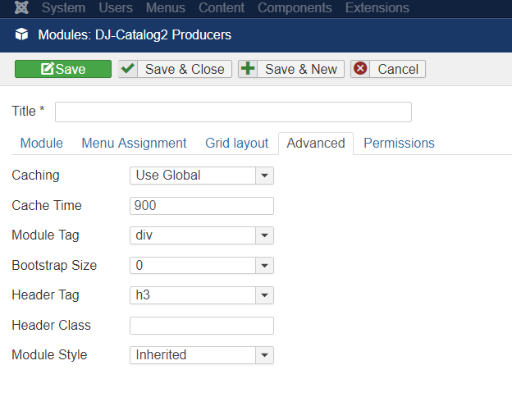The image size is (512, 420).
Task: Expand the Module Tag dropdown arrow
Action: [x=264, y=235]
